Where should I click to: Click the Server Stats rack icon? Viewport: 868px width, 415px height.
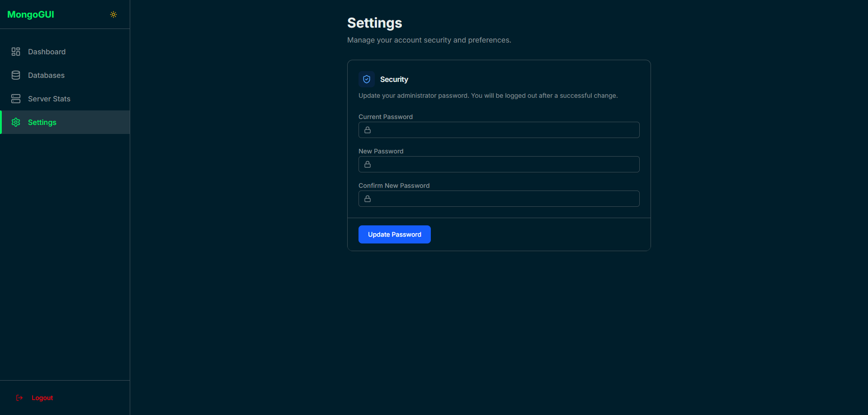(x=16, y=99)
